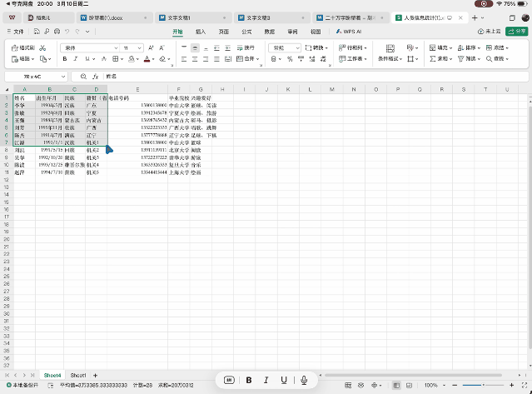Viewport: 532px width, 394px height.
Task: Click the Filter (筛选) funnel icon
Action: point(460,59)
